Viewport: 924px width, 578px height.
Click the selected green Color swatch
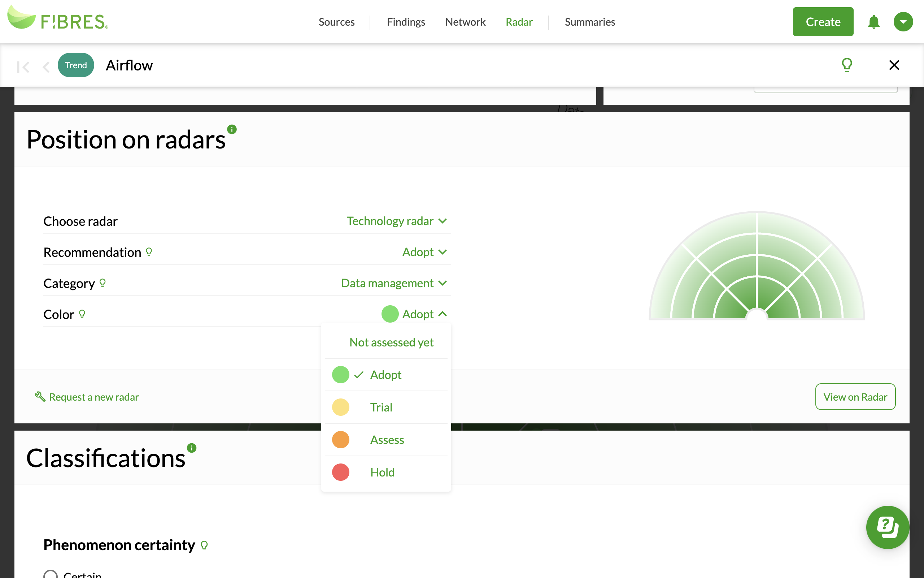390,314
